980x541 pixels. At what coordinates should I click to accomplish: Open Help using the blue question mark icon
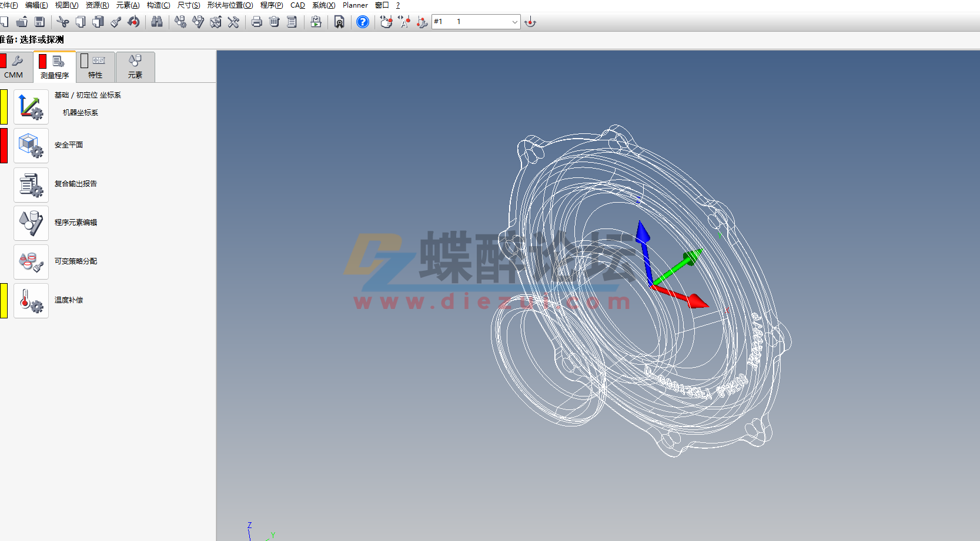(363, 22)
